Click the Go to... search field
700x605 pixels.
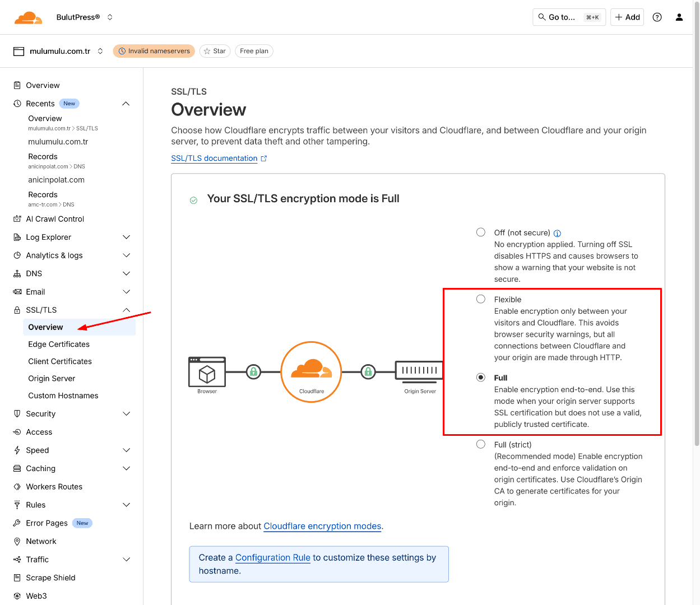[568, 17]
